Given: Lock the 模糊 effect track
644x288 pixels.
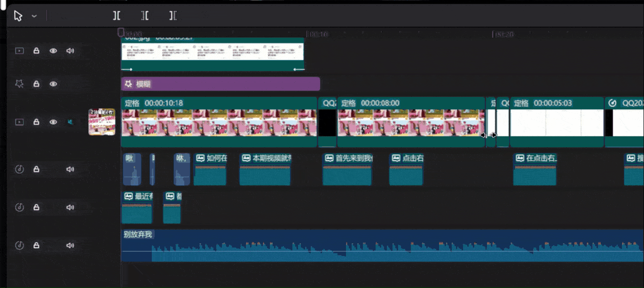Looking at the screenshot, I should click(x=36, y=84).
